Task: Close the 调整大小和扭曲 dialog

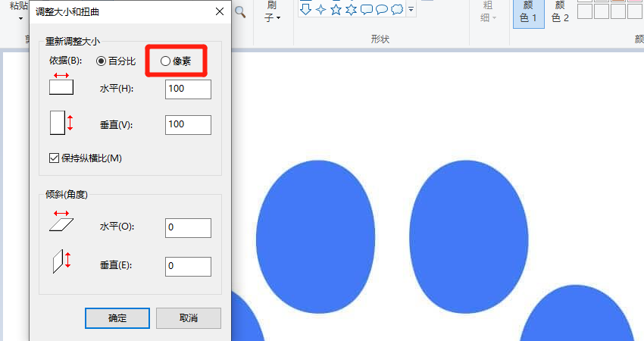Action: coord(220,11)
